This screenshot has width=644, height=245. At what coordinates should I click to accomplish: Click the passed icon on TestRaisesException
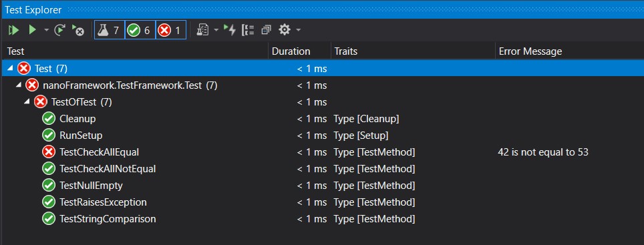pos(49,202)
